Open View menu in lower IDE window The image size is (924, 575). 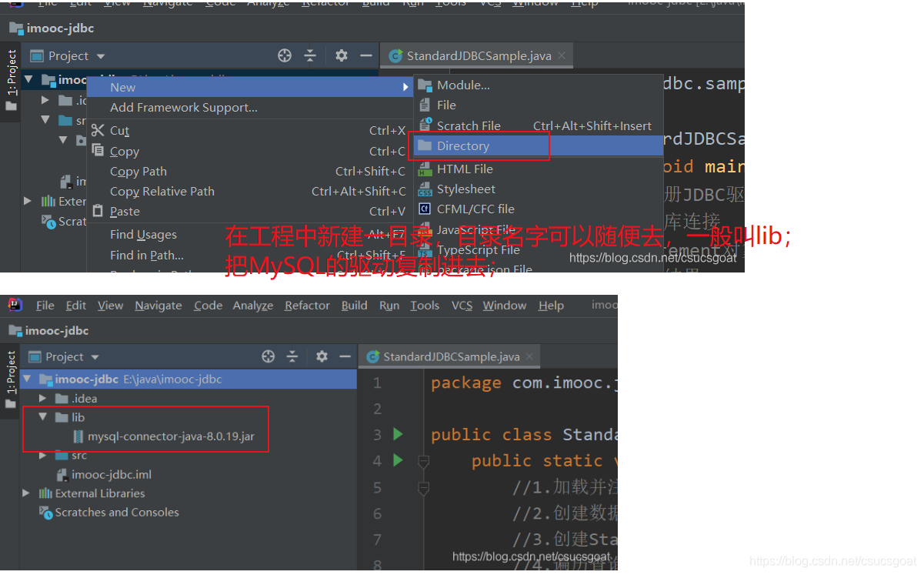coord(111,305)
